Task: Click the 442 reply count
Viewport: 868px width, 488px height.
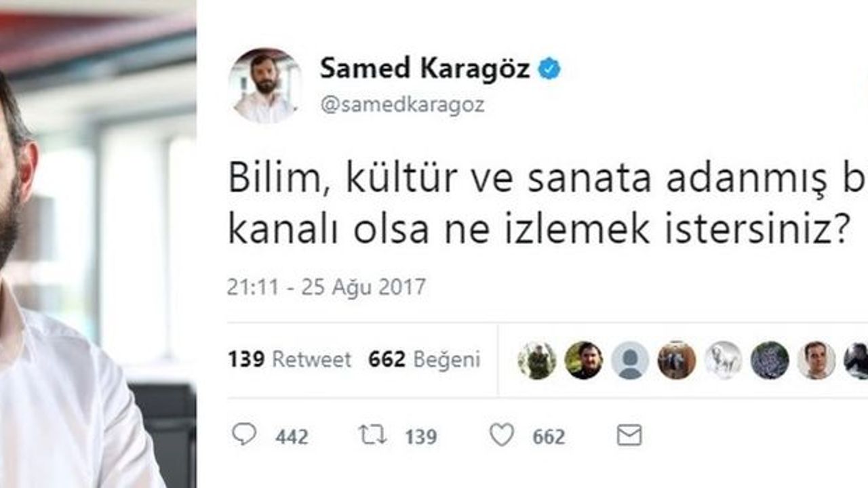Action: coord(292,436)
